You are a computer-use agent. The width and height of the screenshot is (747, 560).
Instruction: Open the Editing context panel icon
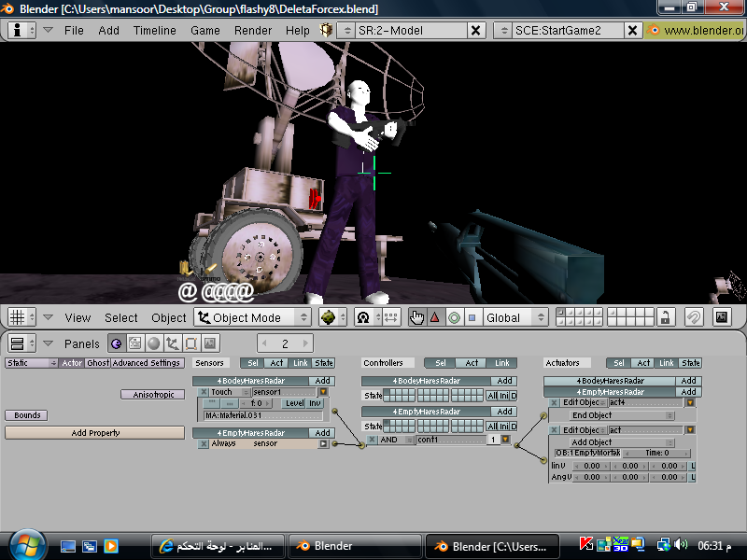coord(190,343)
